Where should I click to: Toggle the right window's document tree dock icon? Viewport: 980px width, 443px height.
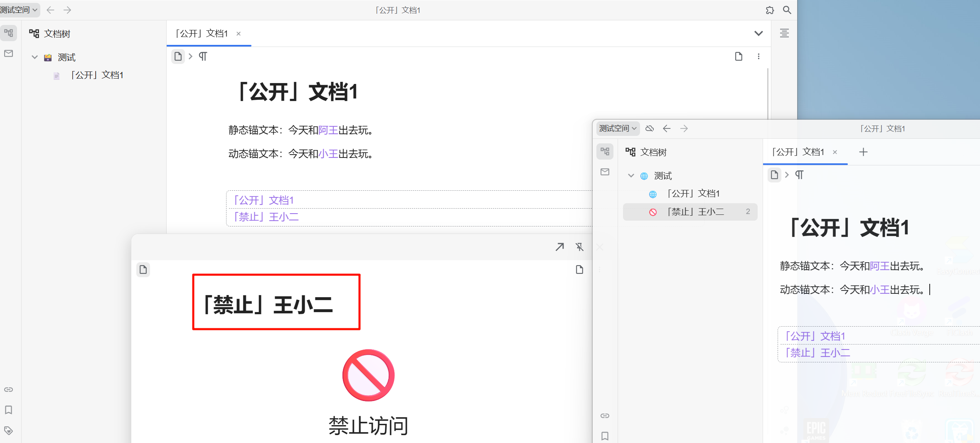coord(605,152)
